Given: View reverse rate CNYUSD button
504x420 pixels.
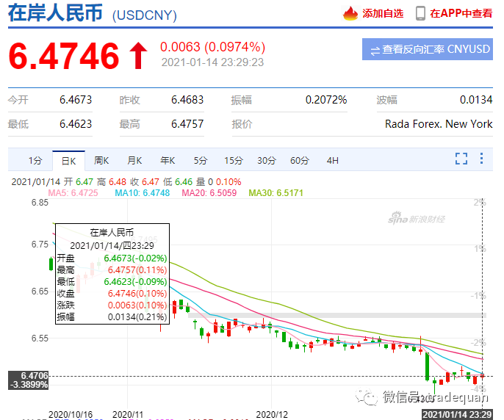Looking at the screenshot, I should tap(427, 49).
